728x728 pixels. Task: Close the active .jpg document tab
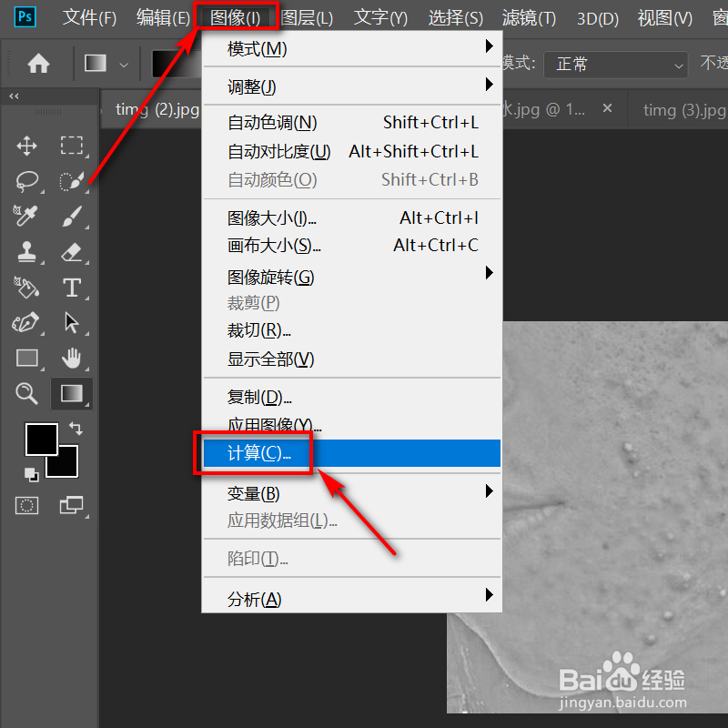607,108
